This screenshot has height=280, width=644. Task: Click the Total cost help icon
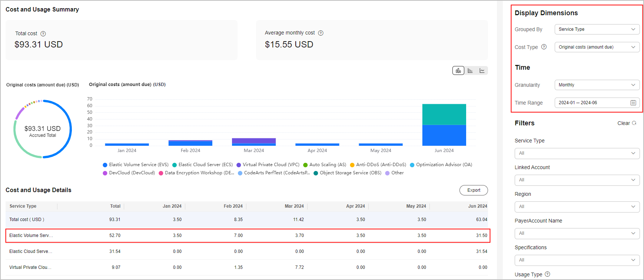(43, 34)
